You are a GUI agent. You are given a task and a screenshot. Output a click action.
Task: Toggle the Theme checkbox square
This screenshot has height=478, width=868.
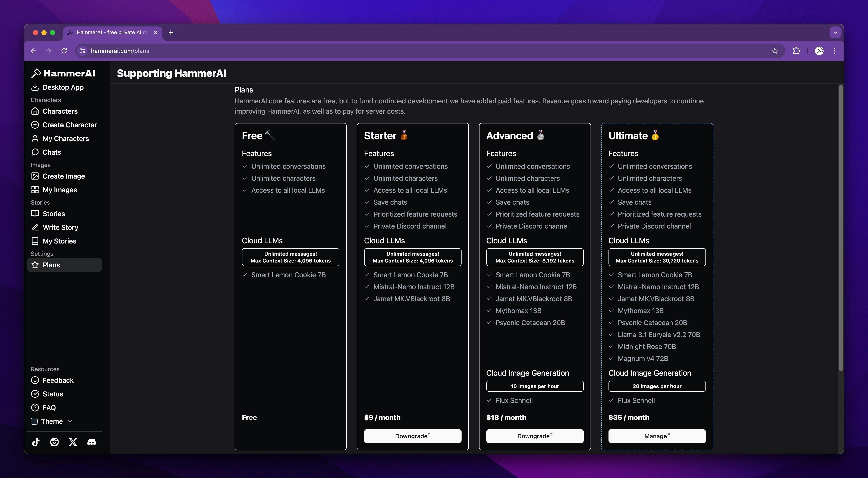34,421
